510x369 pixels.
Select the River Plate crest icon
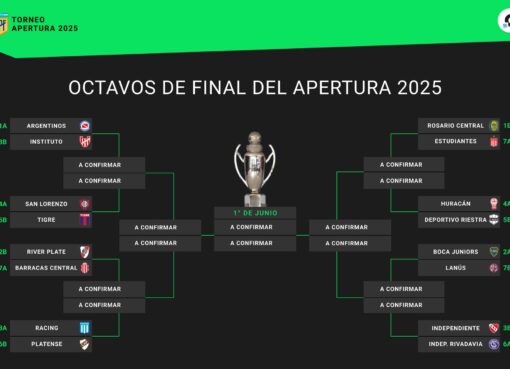[85, 252]
